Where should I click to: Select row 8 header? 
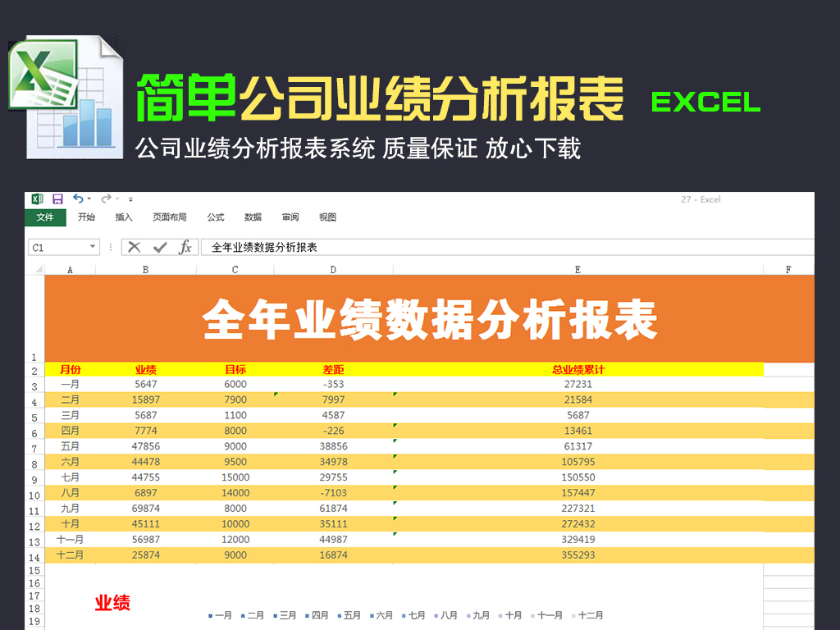[x=34, y=464]
